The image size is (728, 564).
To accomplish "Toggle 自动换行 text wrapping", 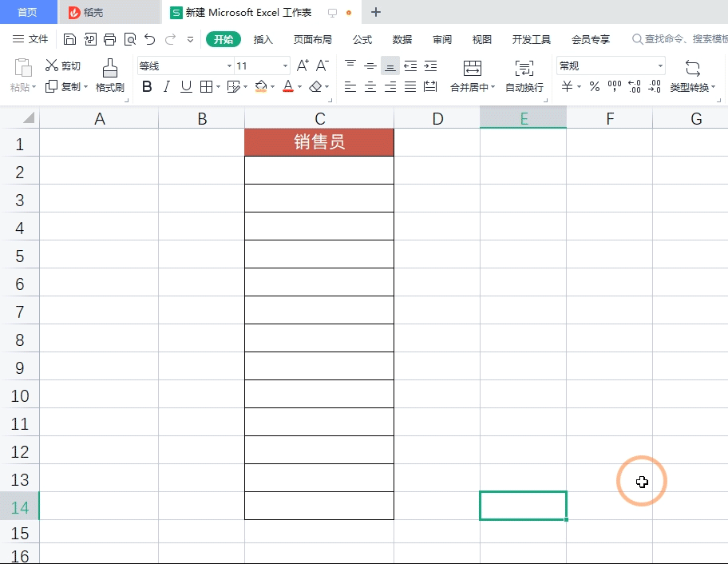I will point(526,76).
